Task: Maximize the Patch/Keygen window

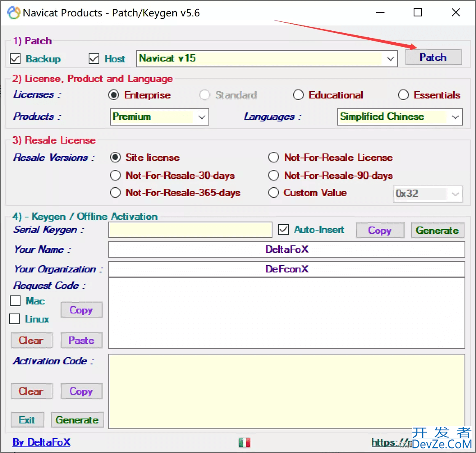Action: coord(418,12)
